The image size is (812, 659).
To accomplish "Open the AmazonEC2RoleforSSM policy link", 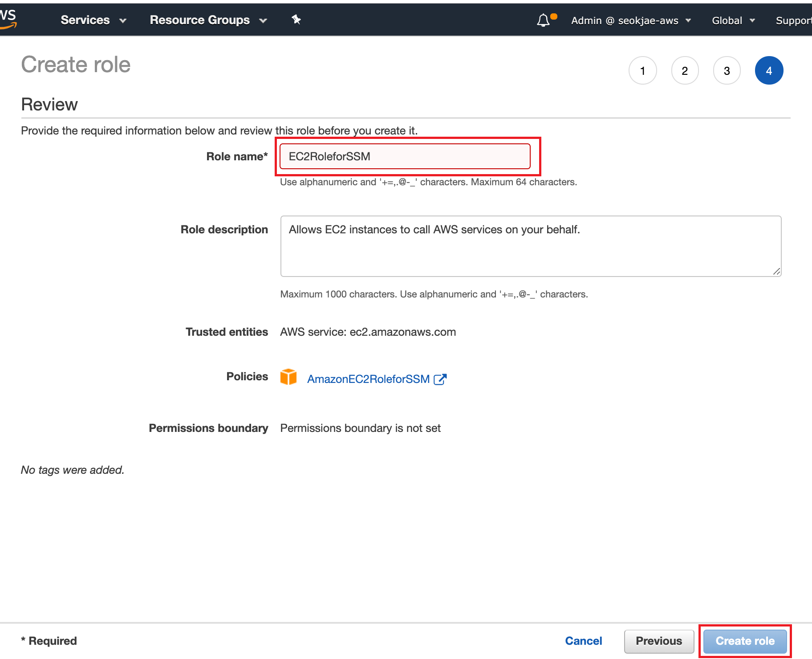I will pos(368,379).
